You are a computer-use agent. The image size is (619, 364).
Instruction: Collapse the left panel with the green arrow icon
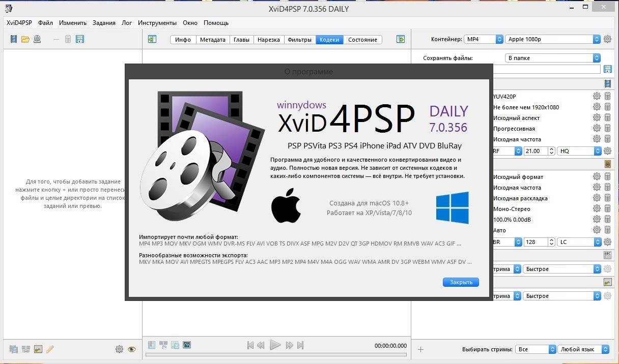(x=151, y=39)
